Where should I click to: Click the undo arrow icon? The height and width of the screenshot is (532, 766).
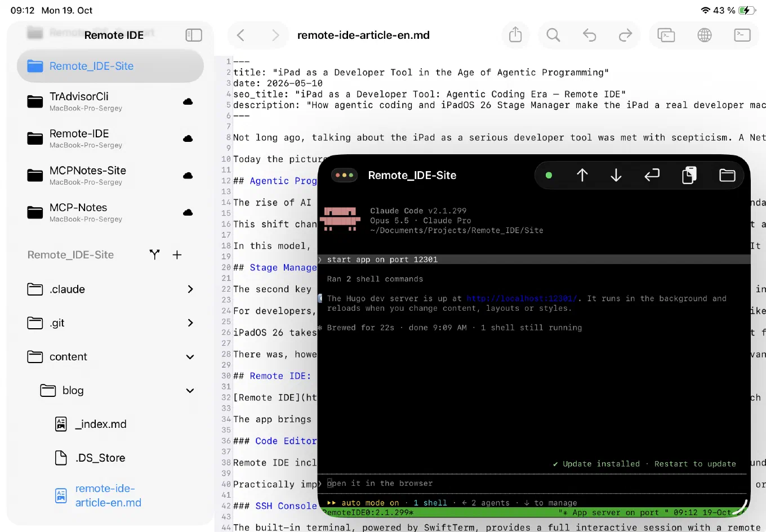click(589, 35)
